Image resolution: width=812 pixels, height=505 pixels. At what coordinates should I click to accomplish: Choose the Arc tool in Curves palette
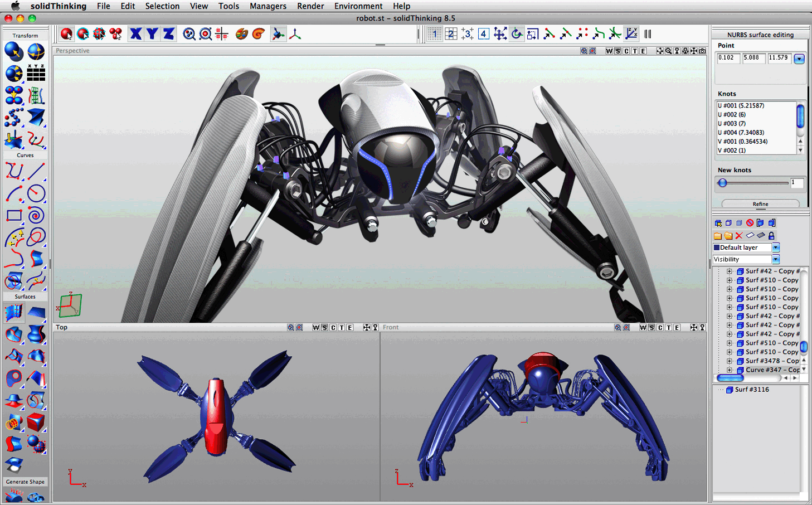click(x=14, y=193)
